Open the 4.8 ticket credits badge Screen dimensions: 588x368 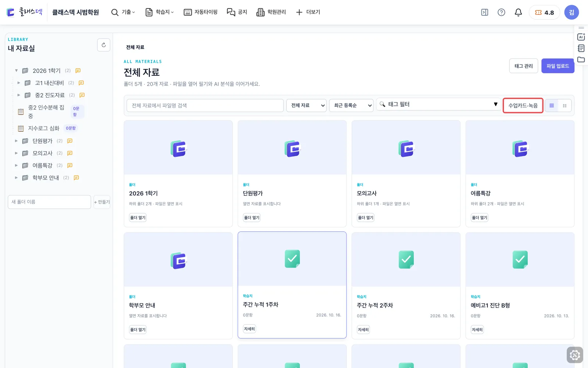click(x=544, y=13)
